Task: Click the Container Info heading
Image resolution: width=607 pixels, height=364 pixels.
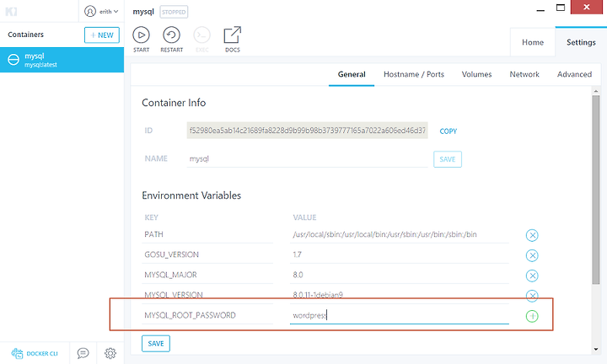Action: [x=174, y=103]
